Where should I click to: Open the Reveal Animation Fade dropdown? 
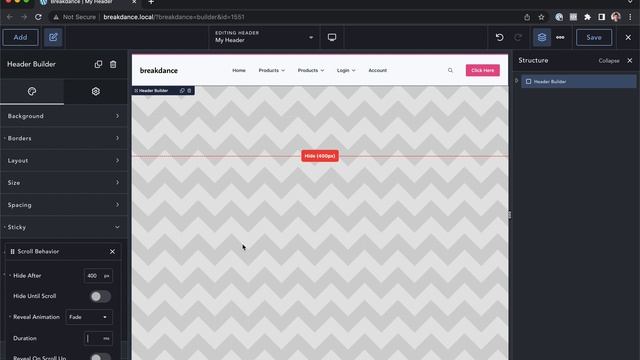pos(89,317)
